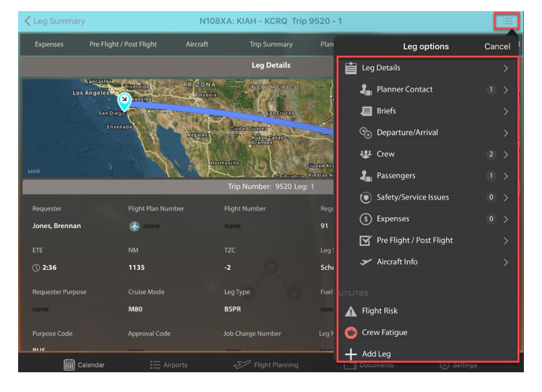The width and height of the screenshot is (542, 392).
Task: Select the Briefs document icon
Action: tap(366, 111)
